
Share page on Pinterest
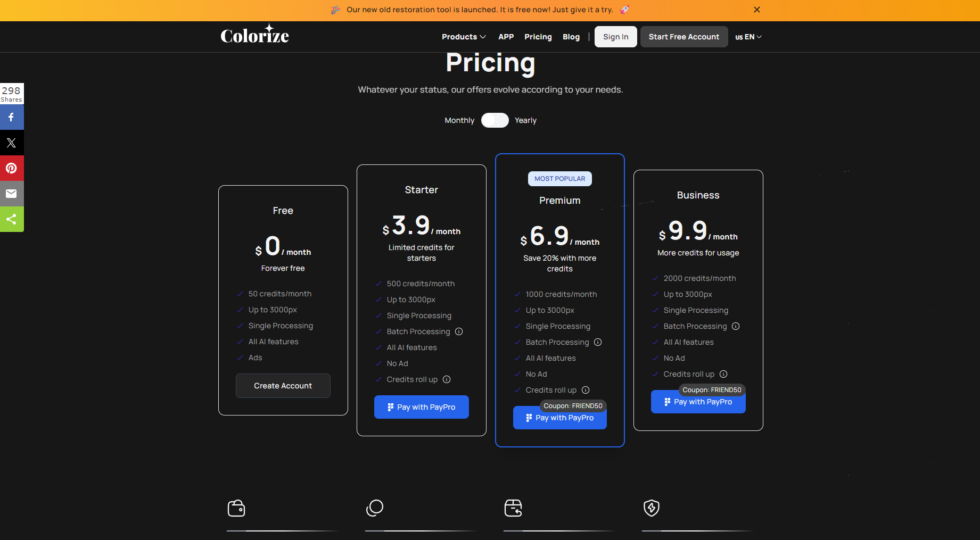[x=11, y=168]
